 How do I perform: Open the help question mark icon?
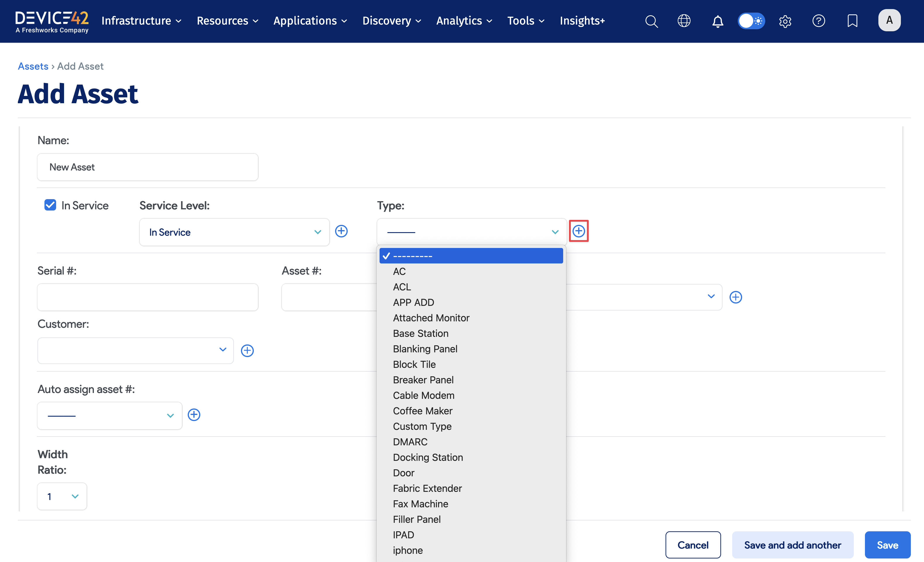819,21
